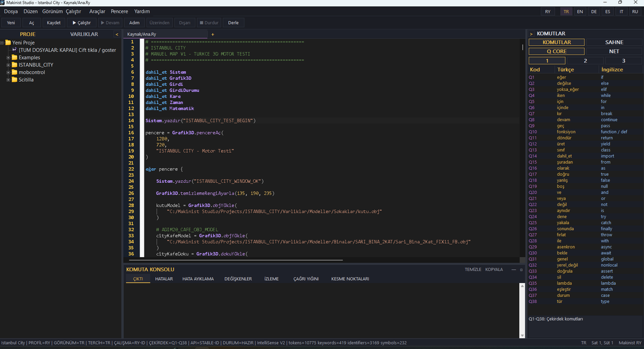The width and height of the screenshot is (644, 349).
Task: Minimize the Komut Konsolu panel
Action: [x=513, y=269]
